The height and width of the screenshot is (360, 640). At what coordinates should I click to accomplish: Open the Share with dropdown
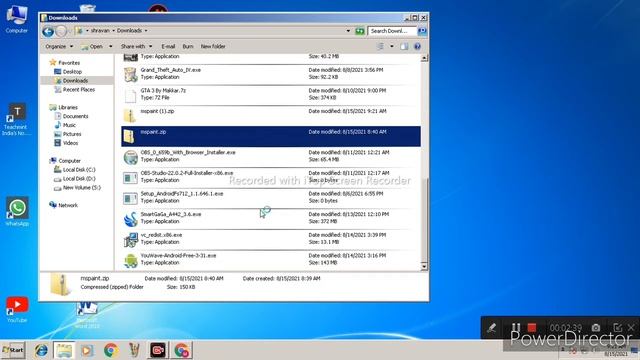point(136,47)
